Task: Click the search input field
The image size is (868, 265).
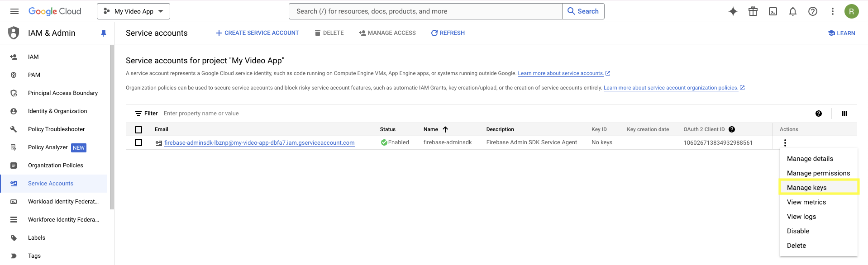Action: click(x=425, y=11)
